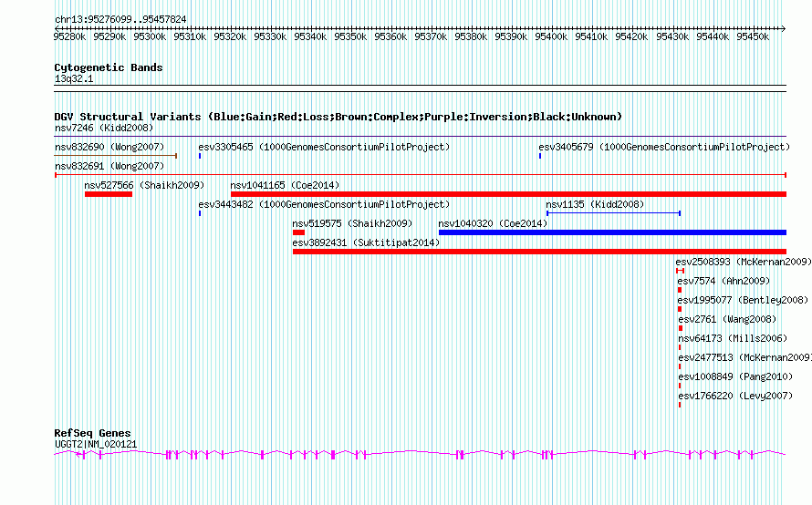Open the nsv832690 (Wong2007) label
The image size is (812, 505).
click(109, 147)
